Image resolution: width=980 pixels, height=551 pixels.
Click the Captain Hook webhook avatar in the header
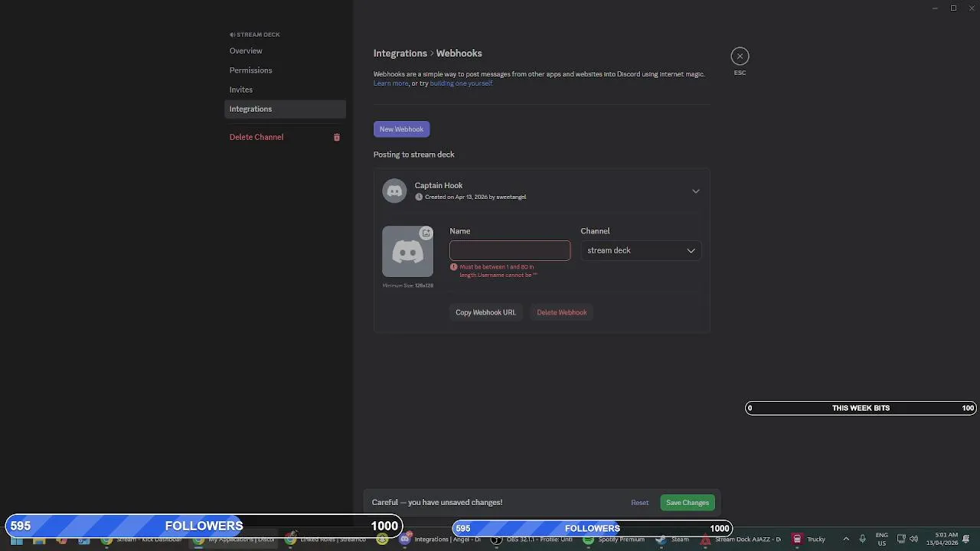[394, 191]
